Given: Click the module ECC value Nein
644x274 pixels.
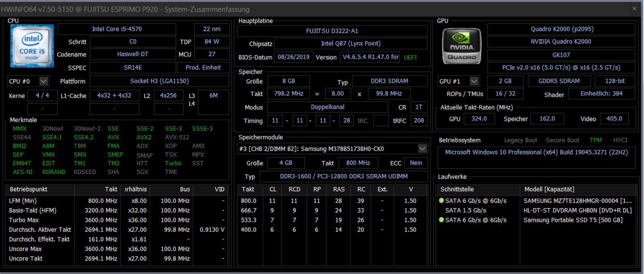Looking at the screenshot, I should [x=416, y=163].
